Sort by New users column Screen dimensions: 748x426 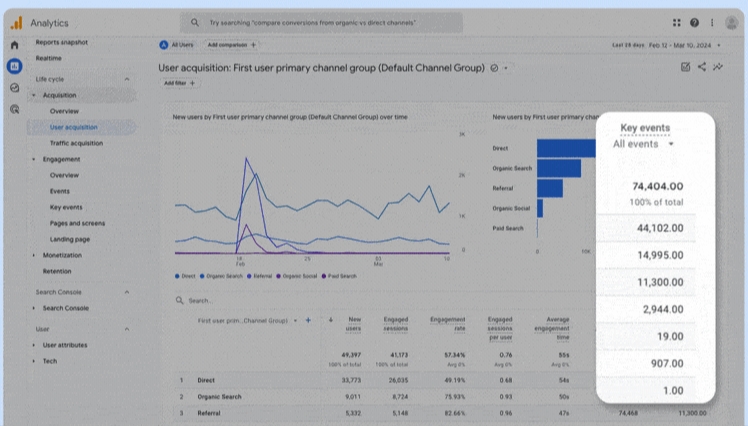click(x=353, y=324)
